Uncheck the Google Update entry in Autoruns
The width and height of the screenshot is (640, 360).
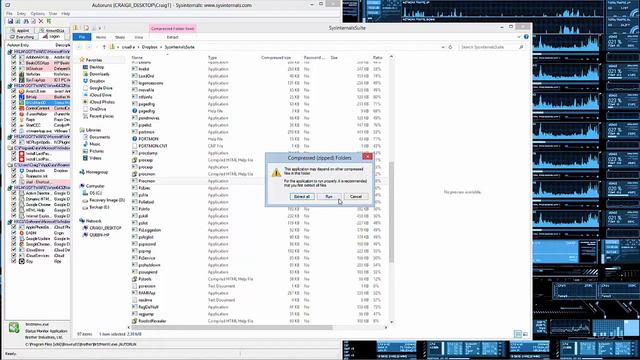14,238
